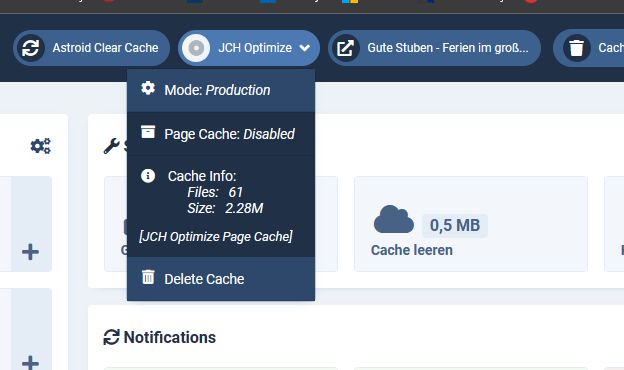Click the cloud icon above Cache leeren

point(394,219)
